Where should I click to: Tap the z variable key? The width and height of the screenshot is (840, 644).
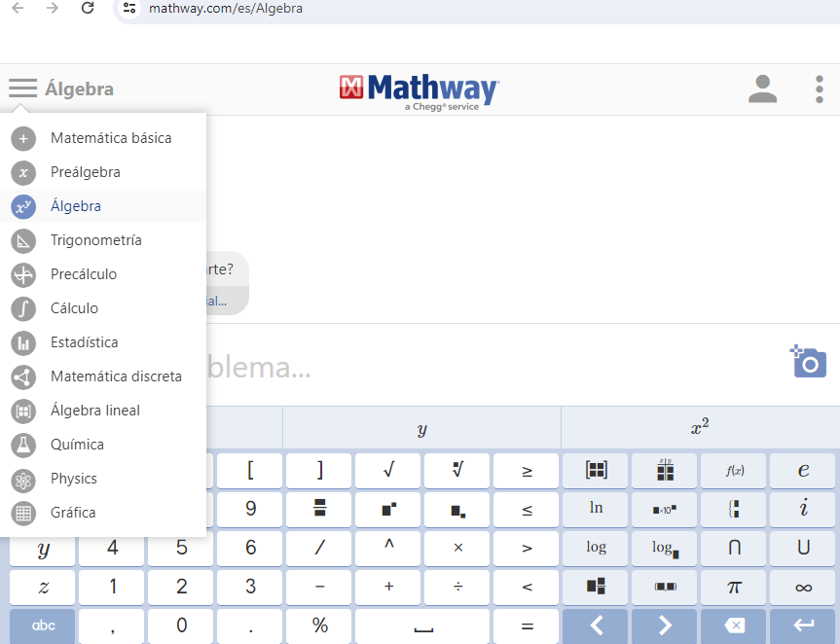click(x=42, y=588)
